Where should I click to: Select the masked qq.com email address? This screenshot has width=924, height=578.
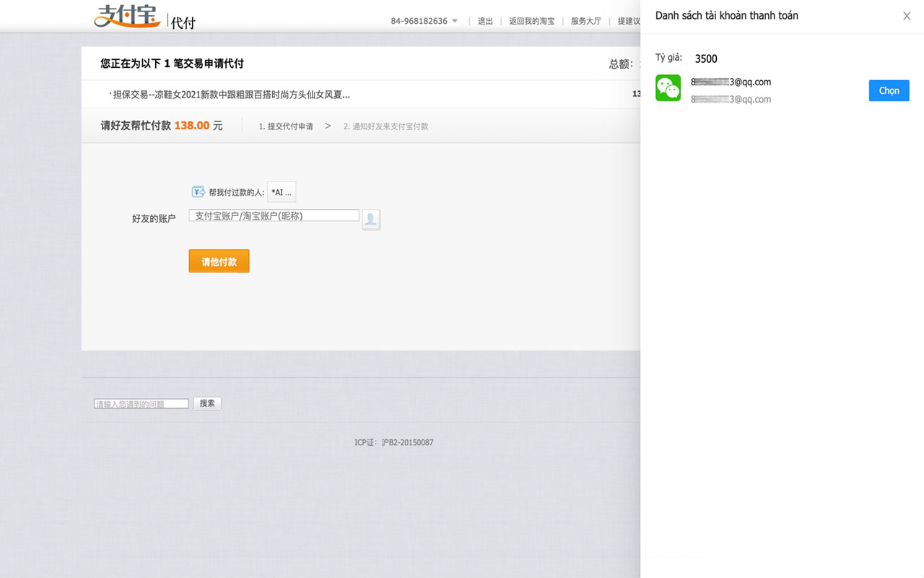click(x=731, y=82)
